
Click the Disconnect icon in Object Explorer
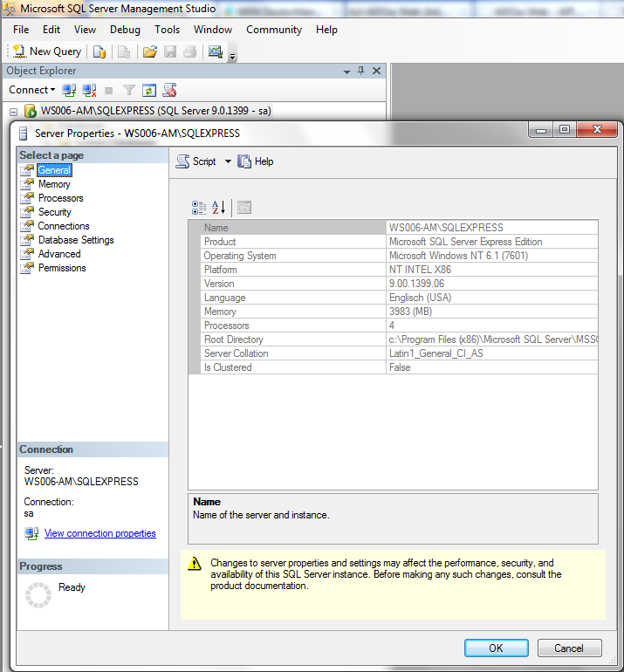[89, 90]
